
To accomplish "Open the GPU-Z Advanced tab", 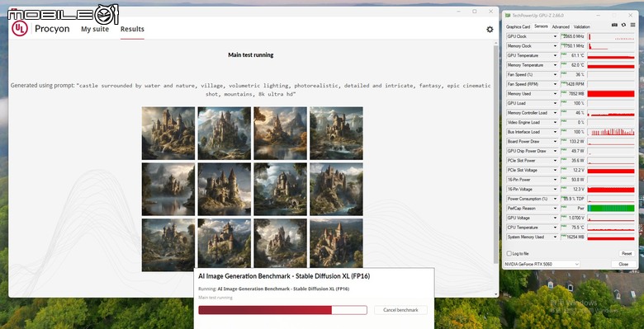I will click(x=561, y=26).
